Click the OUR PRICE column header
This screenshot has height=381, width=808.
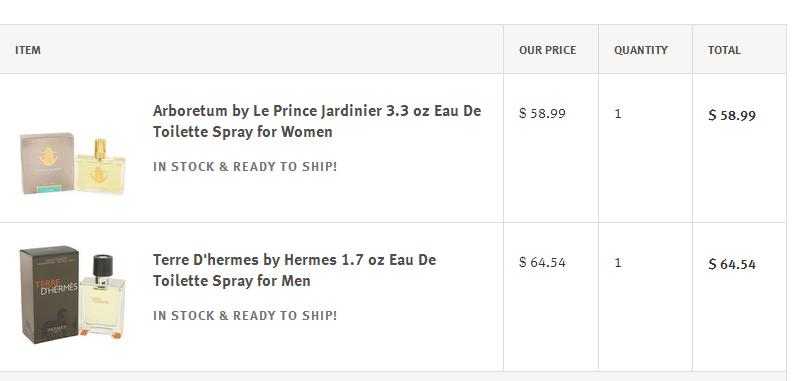pyautogui.click(x=548, y=50)
